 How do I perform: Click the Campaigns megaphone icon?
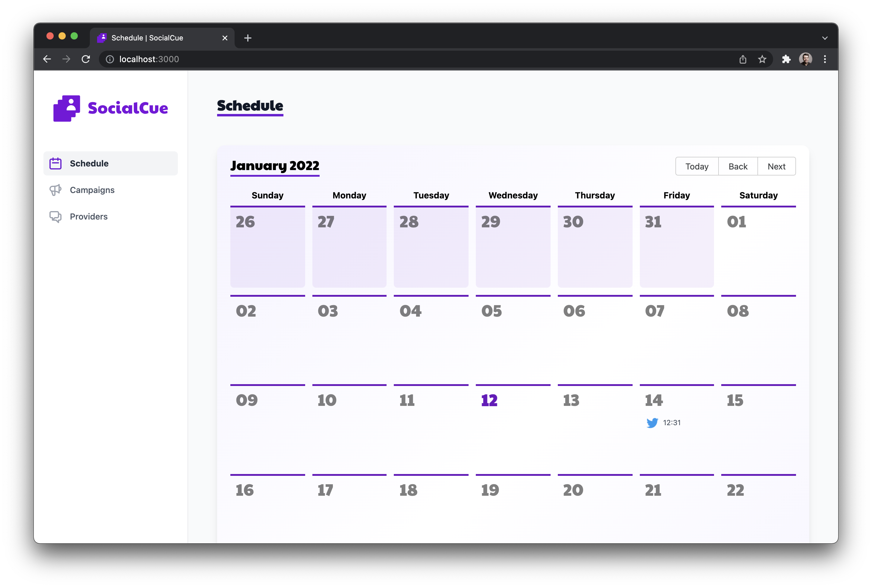tap(55, 190)
